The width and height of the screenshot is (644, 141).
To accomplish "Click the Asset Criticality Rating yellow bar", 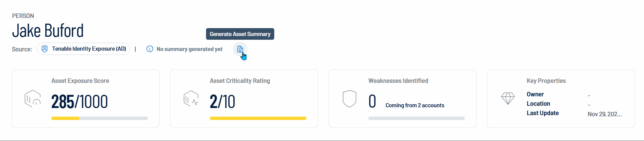I will (x=258, y=118).
